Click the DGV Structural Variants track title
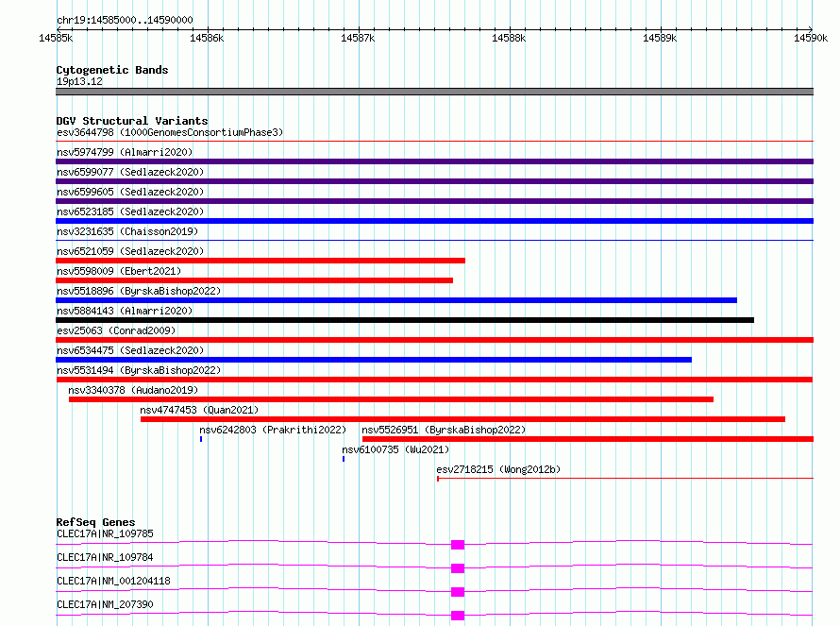 point(132,121)
